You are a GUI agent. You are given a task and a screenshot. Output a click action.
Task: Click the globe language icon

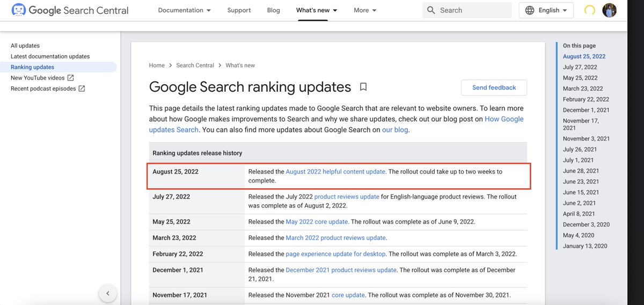click(x=530, y=10)
